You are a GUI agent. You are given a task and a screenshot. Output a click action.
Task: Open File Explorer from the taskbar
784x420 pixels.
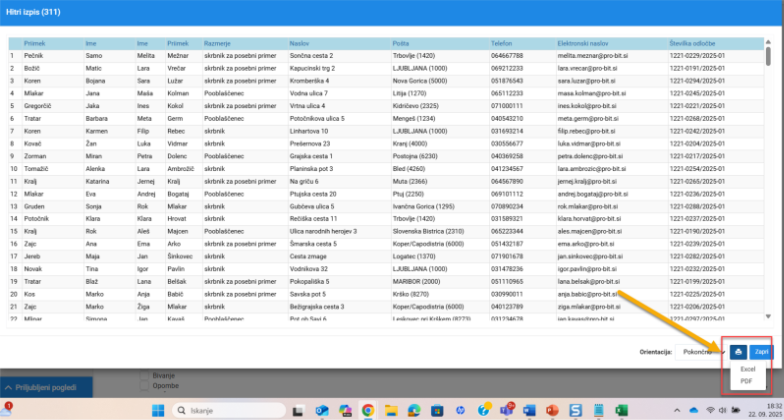(391, 410)
